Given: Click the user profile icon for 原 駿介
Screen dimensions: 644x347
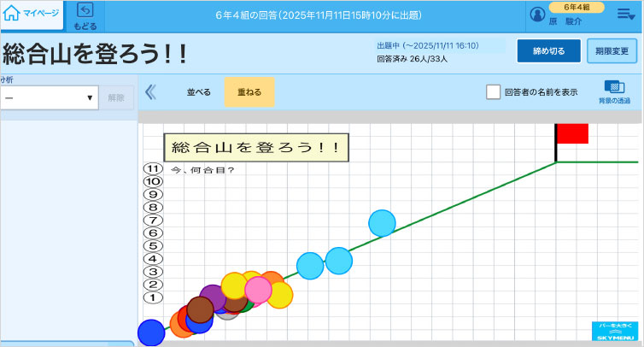Looking at the screenshot, I should click(537, 15).
